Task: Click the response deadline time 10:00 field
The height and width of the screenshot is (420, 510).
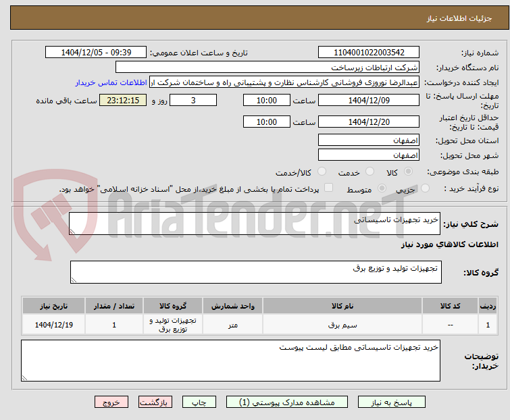Action: 267,100
